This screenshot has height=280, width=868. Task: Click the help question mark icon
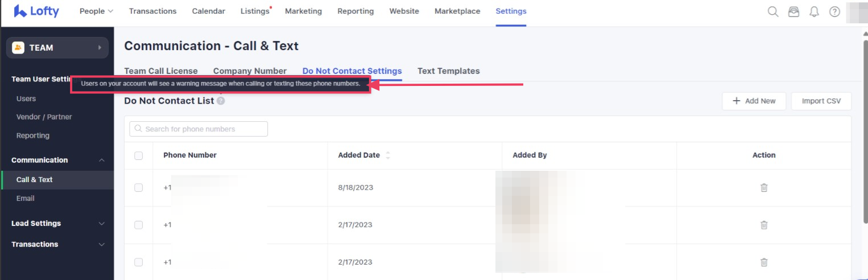(834, 11)
